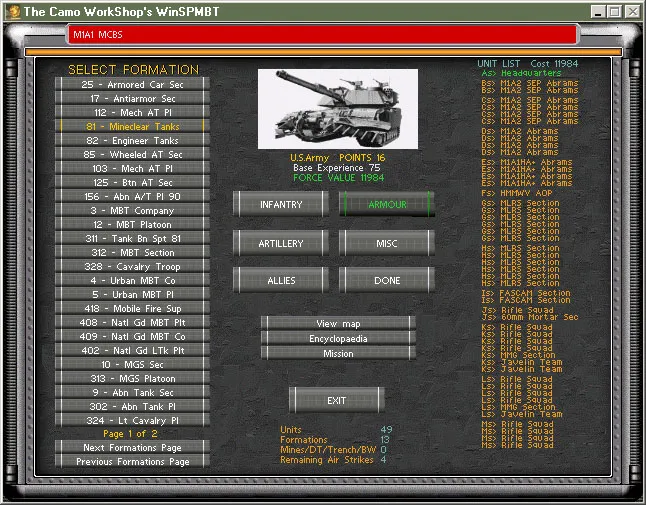Select 103 - Mech AT Pl formation
646x505 pixels.
(133, 168)
